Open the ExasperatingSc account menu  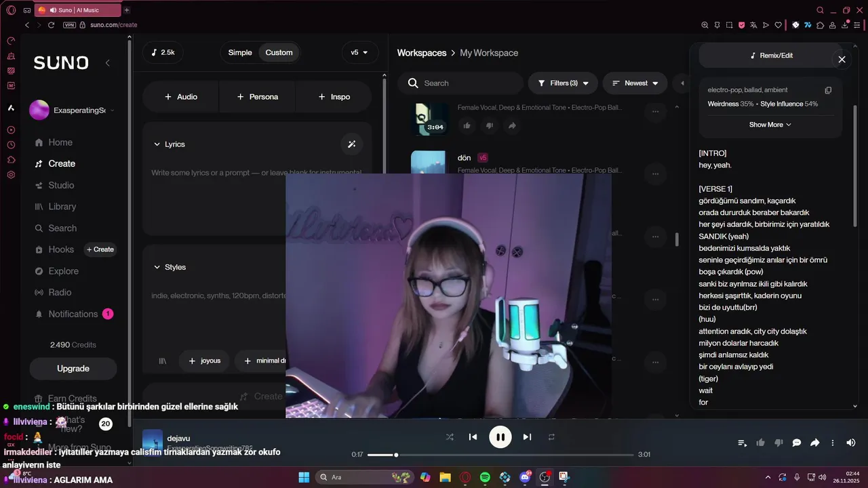[x=73, y=110]
